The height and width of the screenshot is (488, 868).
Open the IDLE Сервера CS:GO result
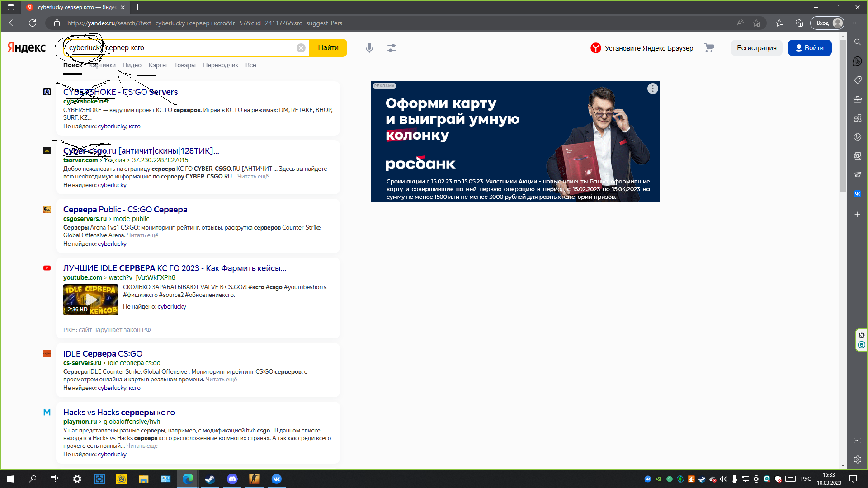point(103,353)
